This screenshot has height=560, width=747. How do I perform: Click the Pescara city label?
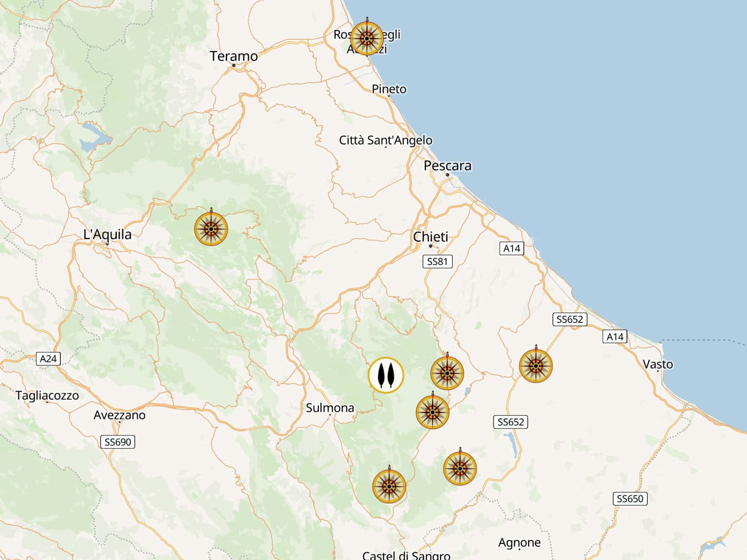pos(447,166)
